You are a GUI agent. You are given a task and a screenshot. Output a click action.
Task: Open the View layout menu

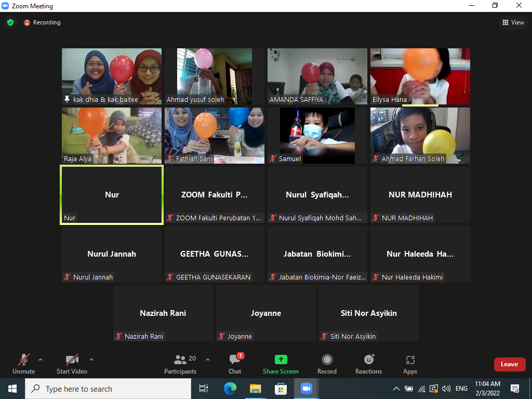[513, 22]
